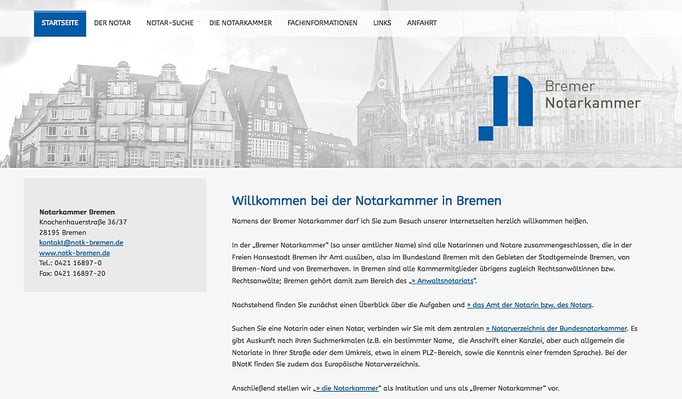Open the Links navigation item
The width and height of the screenshot is (682, 399).
tap(382, 23)
